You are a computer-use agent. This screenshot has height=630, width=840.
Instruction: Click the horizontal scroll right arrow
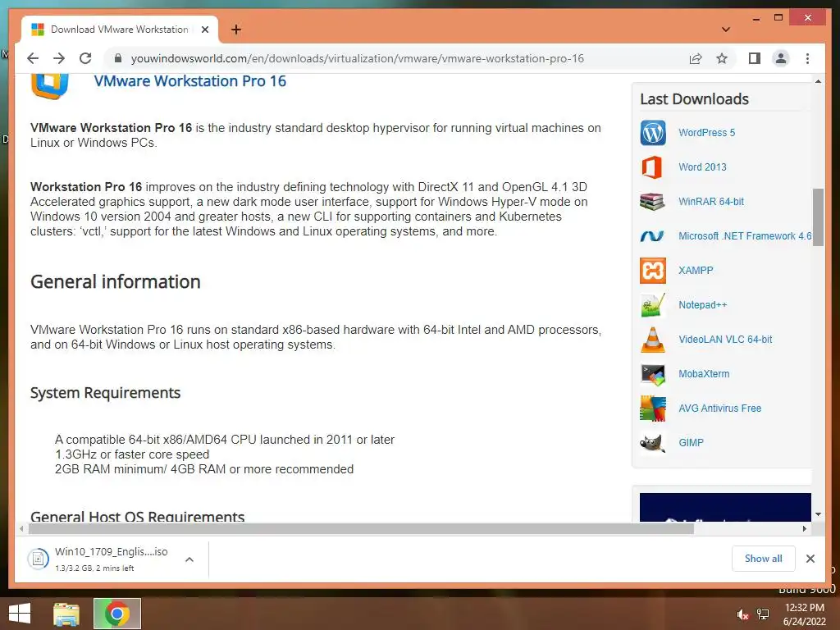804,529
